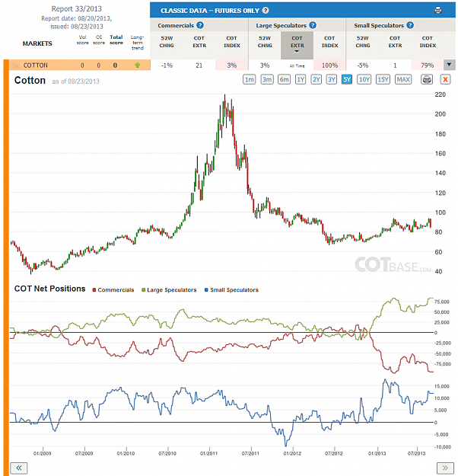458x476 pixels.
Task: Switch to the 10Y time range
Action: [364, 79]
